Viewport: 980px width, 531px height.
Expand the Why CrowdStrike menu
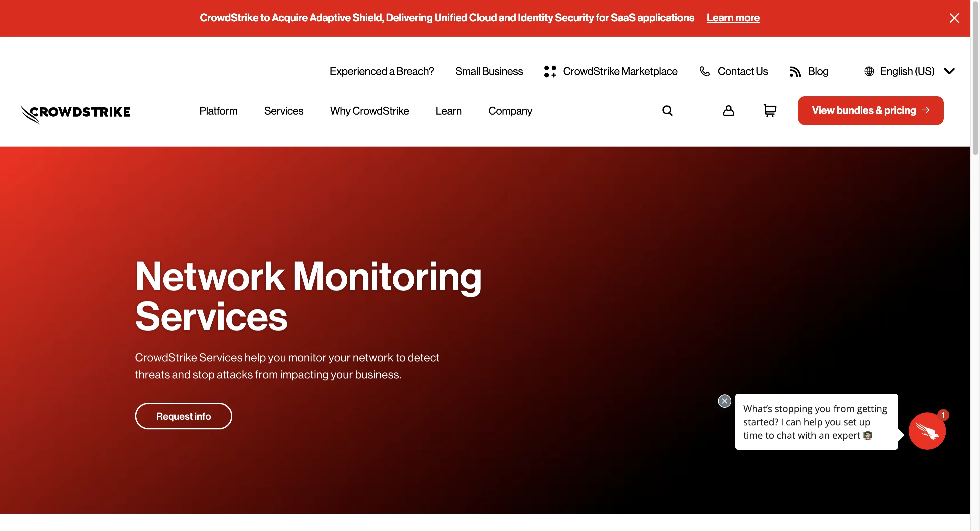pos(369,111)
